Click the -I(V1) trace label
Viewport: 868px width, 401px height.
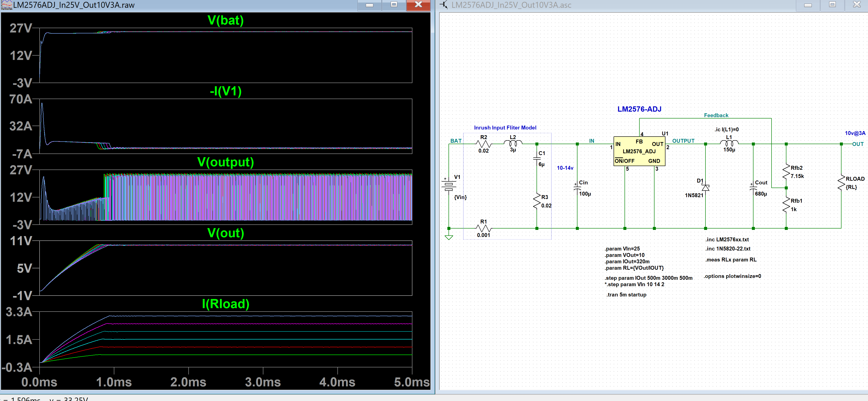point(225,91)
